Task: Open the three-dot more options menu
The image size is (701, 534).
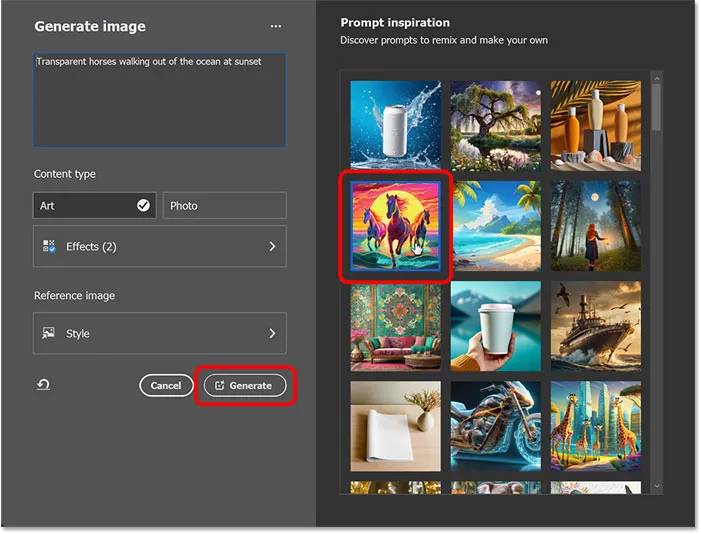Action: coord(276,26)
